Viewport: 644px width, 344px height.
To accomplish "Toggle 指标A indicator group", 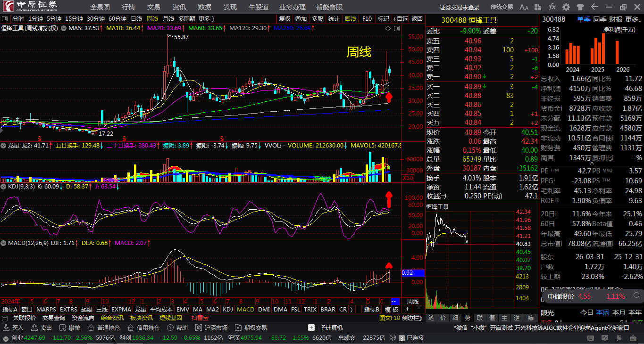I will [10, 310].
